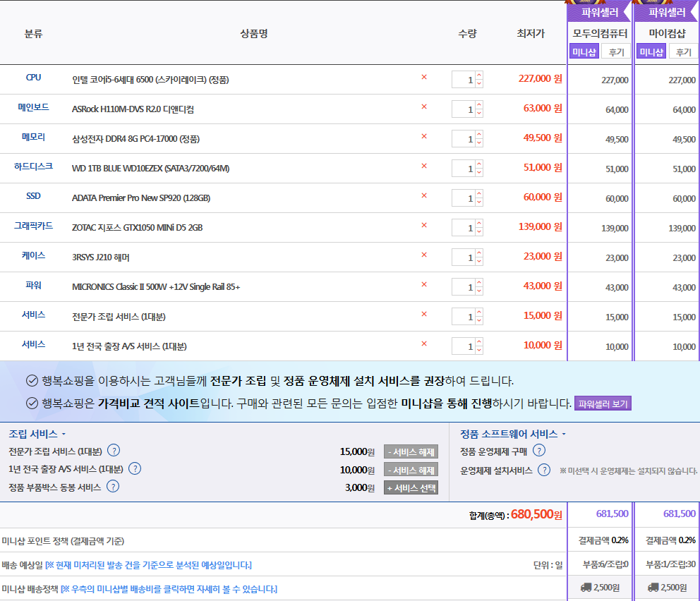Open the 후기 tab under 마이컴샵
700x601 pixels.
click(683, 51)
